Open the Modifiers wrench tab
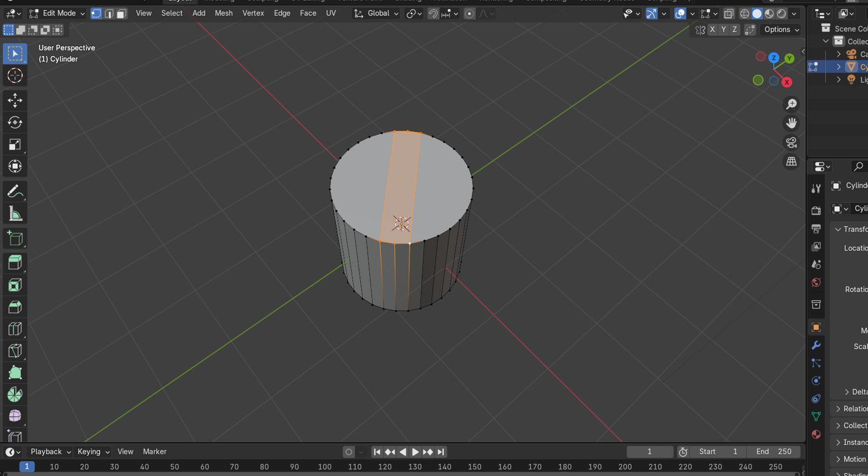The image size is (868, 476). pos(816,345)
